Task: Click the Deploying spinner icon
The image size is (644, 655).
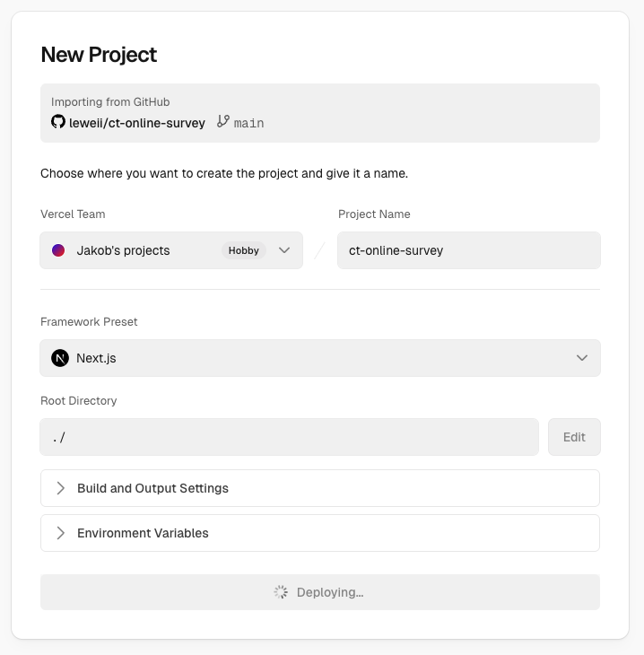Action: coord(281,592)
